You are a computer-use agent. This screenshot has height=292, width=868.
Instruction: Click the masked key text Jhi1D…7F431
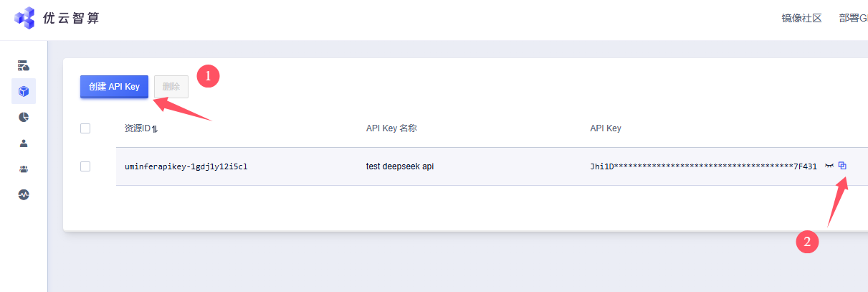pyautogui.click(x=703, y=166)
